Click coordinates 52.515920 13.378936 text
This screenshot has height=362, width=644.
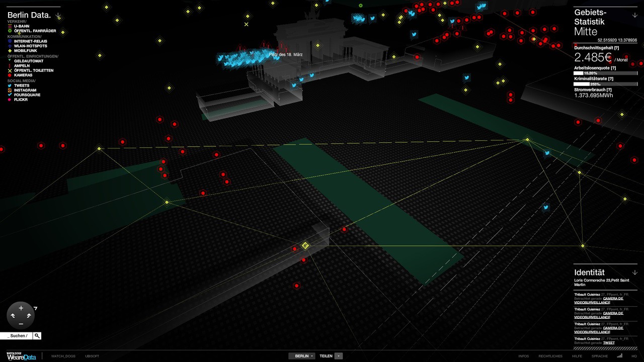(x=617, y=40)
